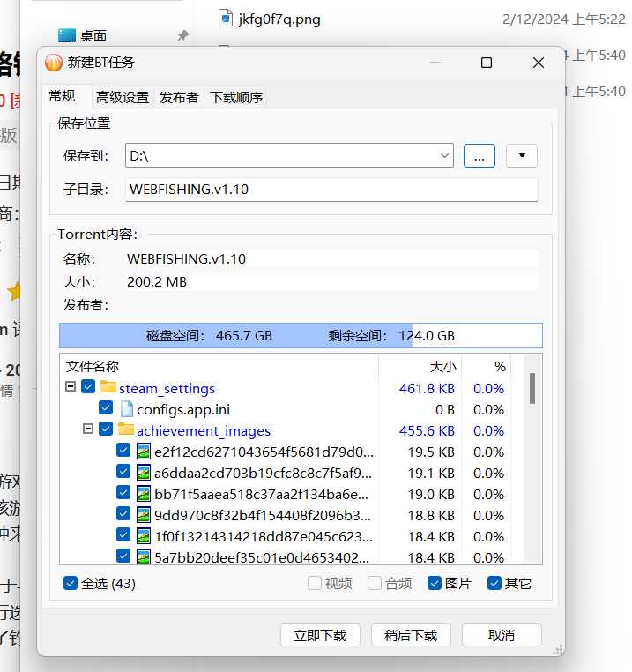The image size is (632, 672).
Task: Collapse the achievement_images tree node
Action: 88,429
